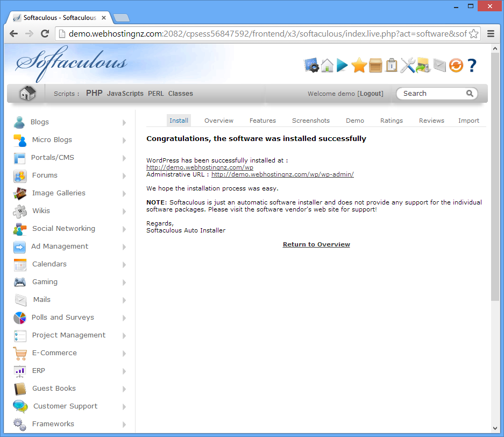Expand the Polls and Surveys category

tap(62, 318)
